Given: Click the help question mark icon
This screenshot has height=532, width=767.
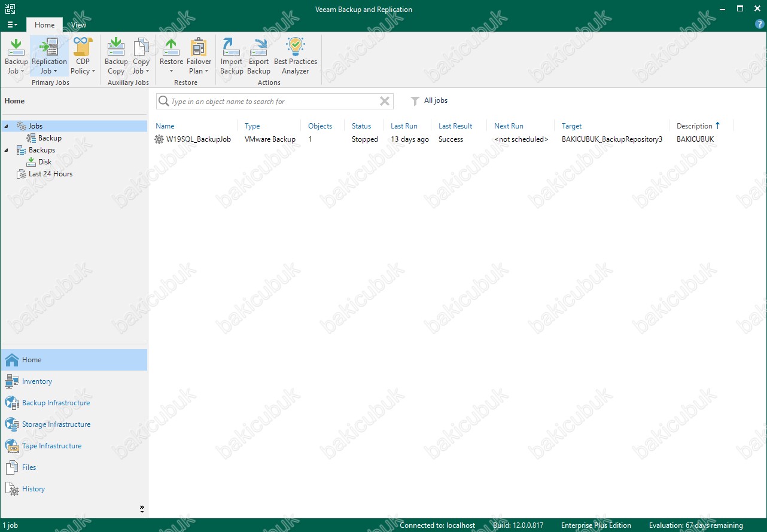Looking at the screenshot, I should (x=760, y=25).
